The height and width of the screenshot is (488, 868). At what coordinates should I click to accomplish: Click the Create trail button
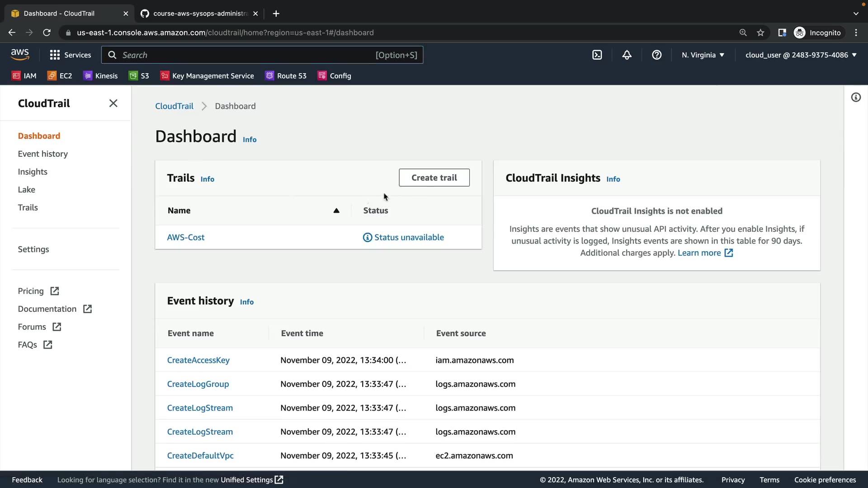point(434,178)
